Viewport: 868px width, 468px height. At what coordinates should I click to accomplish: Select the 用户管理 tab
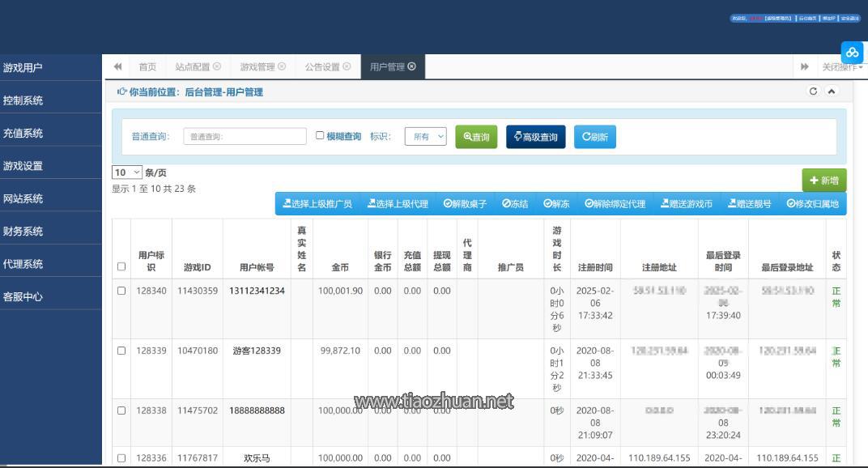[x=387, y=67]
